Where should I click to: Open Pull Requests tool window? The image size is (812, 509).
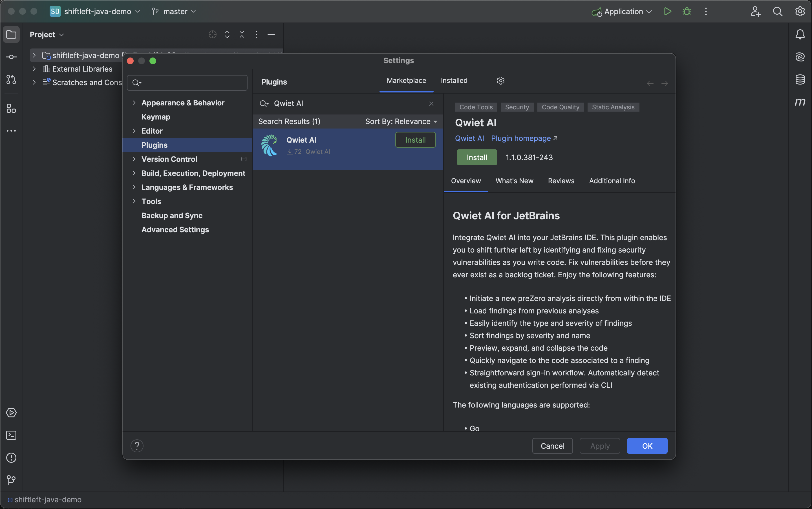(11, 79)
